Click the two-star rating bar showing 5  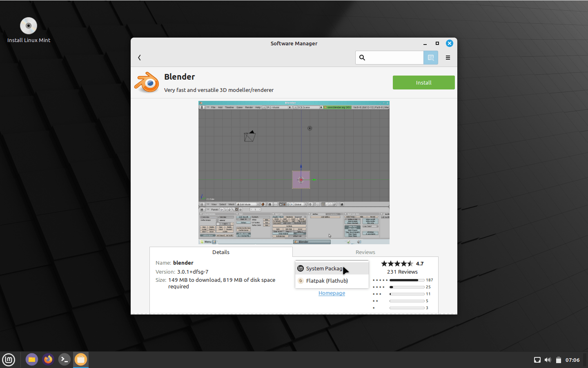(x=407, y=301)
